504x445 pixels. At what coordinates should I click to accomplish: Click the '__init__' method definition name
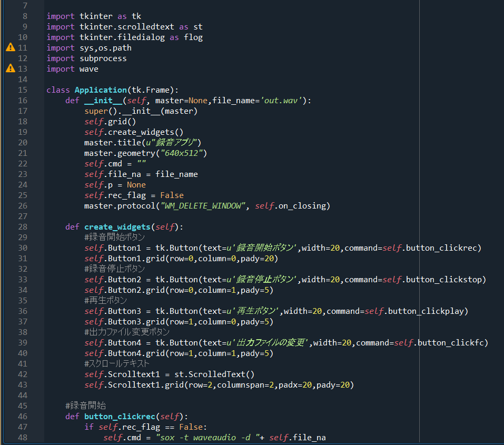tap(103, 100)
